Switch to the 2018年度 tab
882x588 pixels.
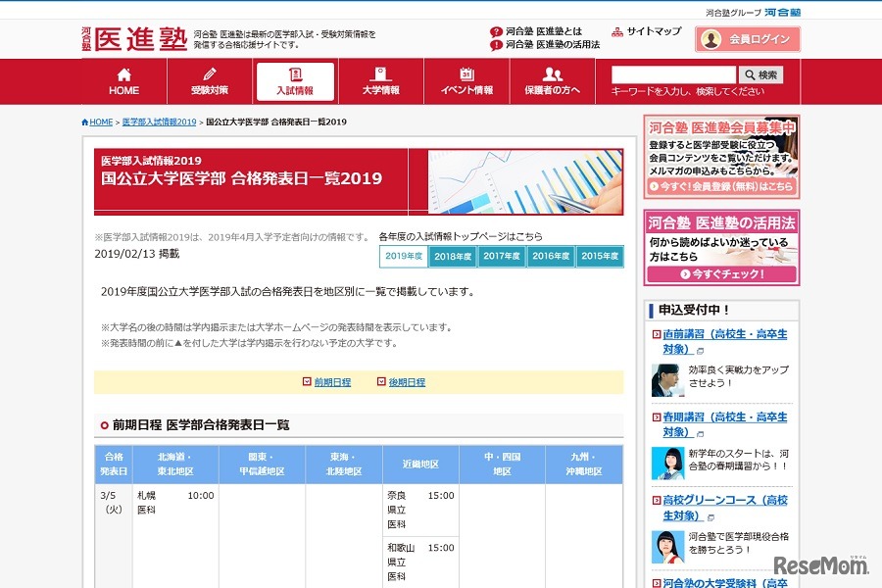pos(454,256)
